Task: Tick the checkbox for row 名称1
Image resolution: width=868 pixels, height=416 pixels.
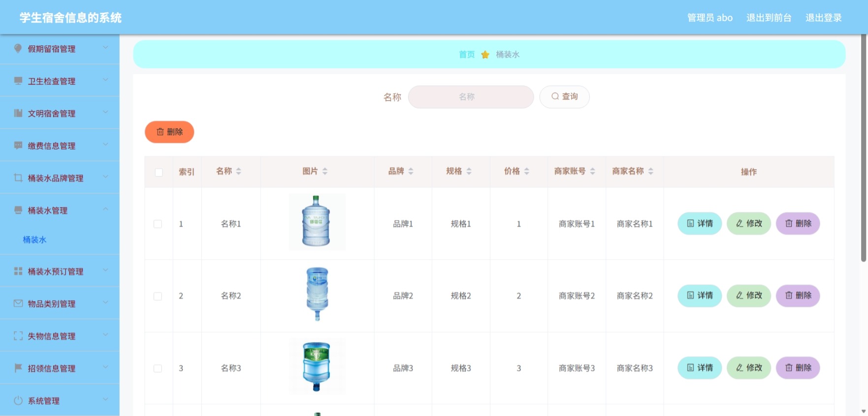Action: [x=158, y=224]
